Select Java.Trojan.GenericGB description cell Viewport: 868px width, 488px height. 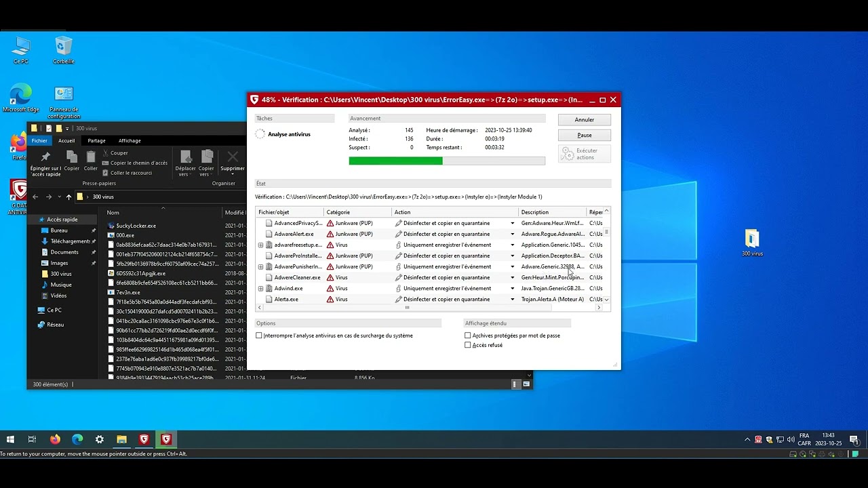pyautogui.click(x=553, y=288)
